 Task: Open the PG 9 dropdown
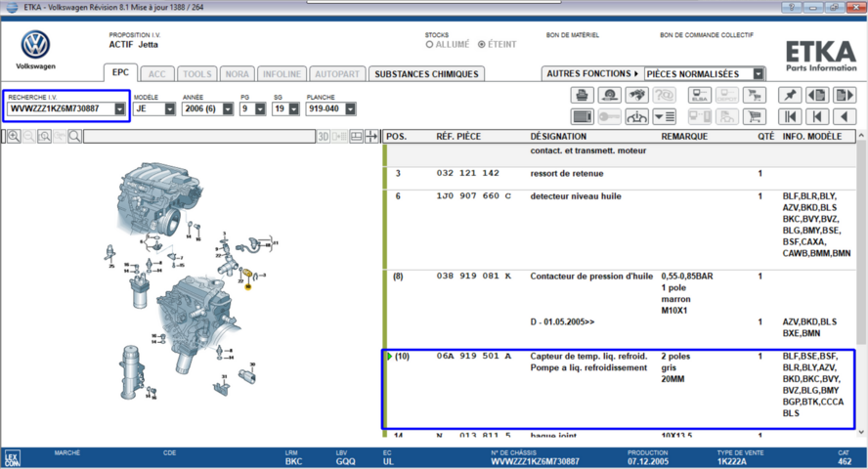[260, 109]
